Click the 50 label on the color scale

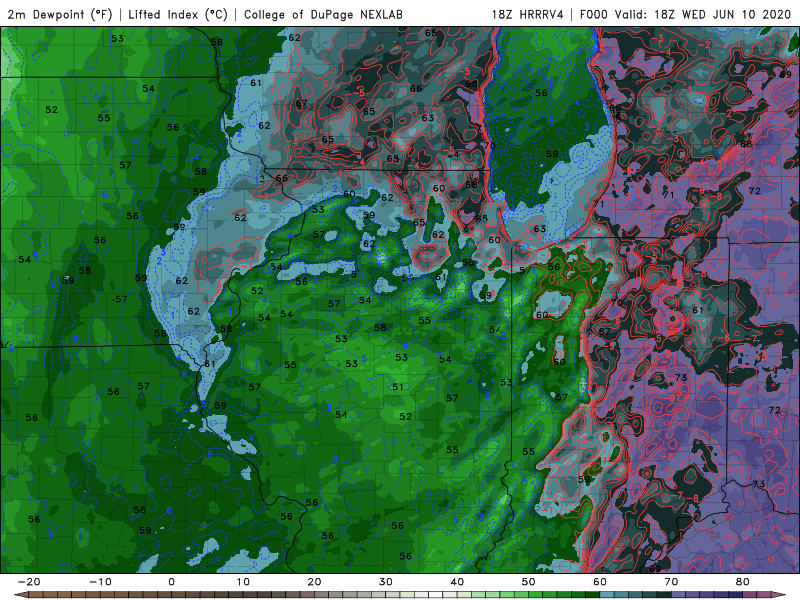(529, 582)
